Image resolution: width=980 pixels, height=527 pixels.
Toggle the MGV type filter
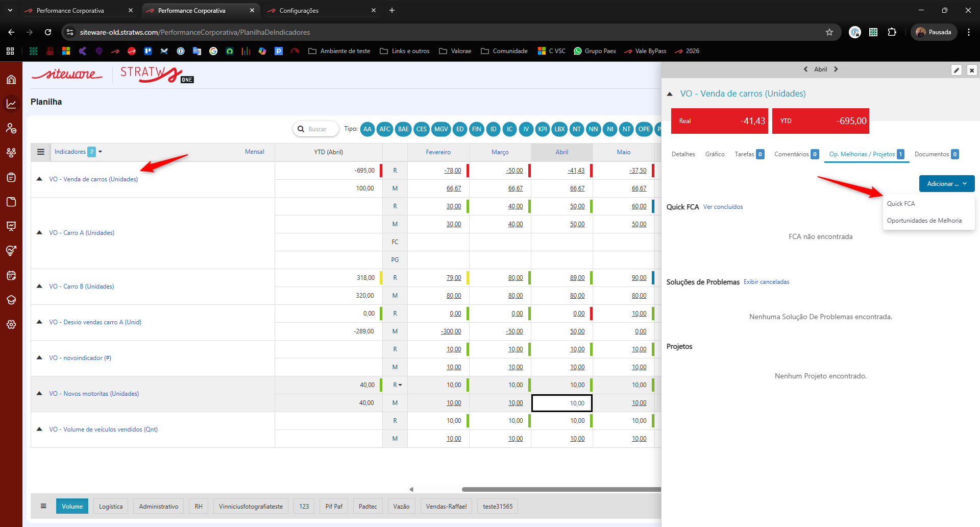pos(441,129)
